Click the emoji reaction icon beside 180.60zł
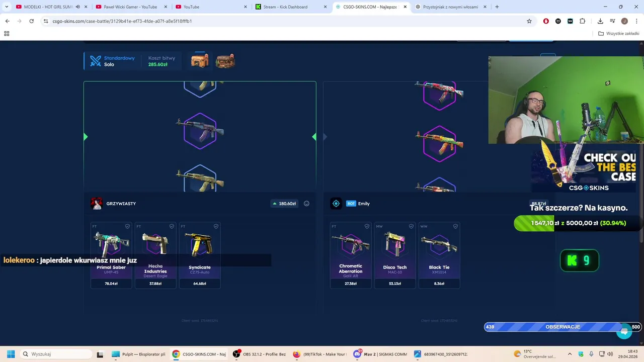The height and width of the screenshot is (362, 644). click(x=306, y=204)
